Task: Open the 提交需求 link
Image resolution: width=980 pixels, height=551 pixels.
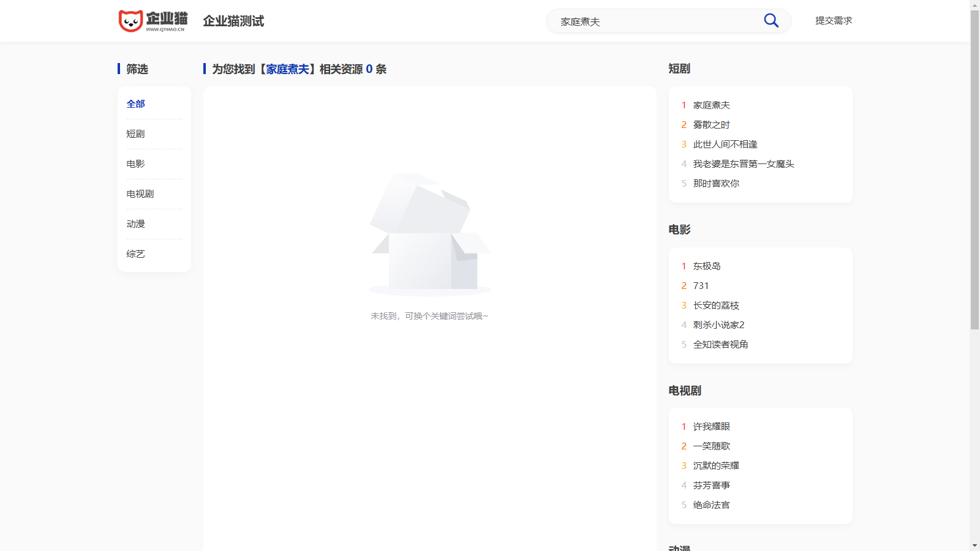Action: tap(833, 21)
